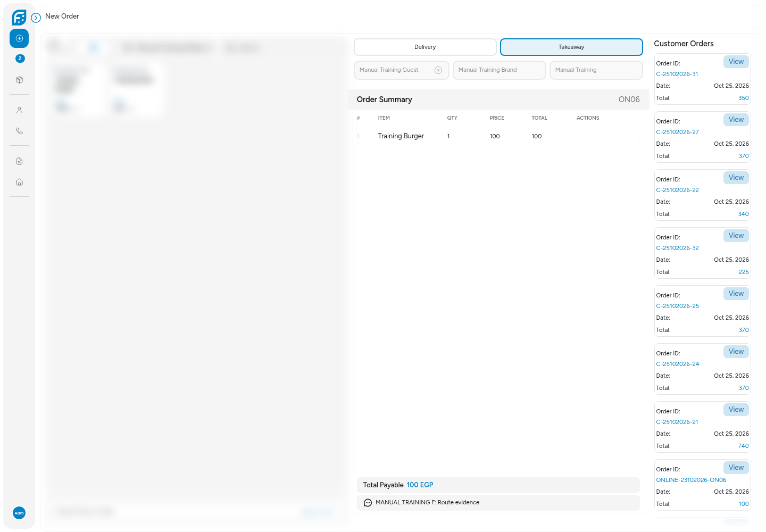The image size is (766, 532).
Task: Click the Manual Training Guest customer field
Action: coord(402,70)
